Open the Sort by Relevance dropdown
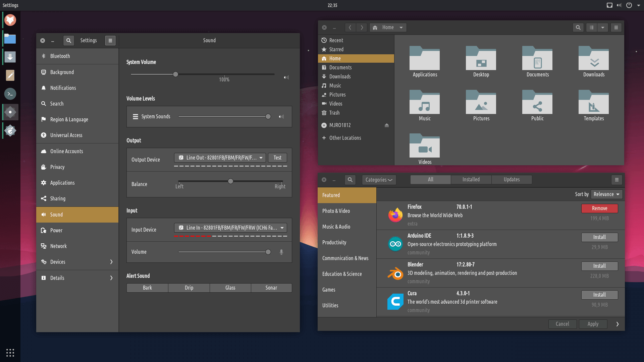Image resolution: width=644 pixels, height=362 pixels. click(606, 194)
